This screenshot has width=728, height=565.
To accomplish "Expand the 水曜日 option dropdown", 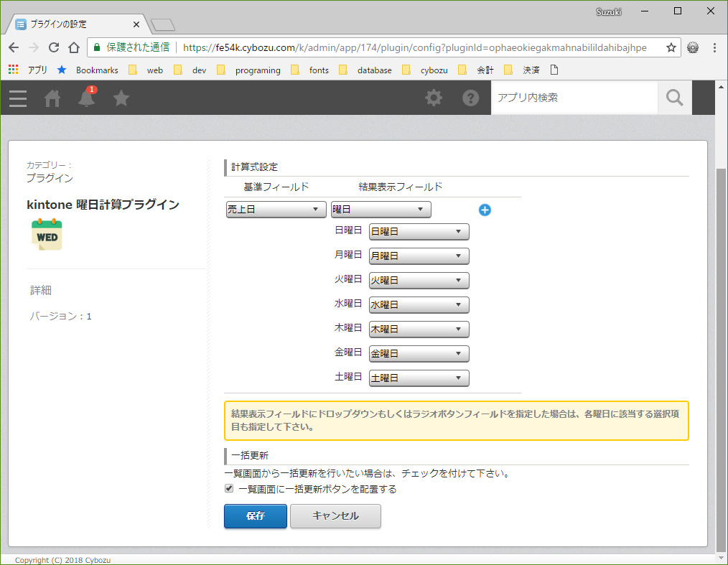I will (419, 304).
